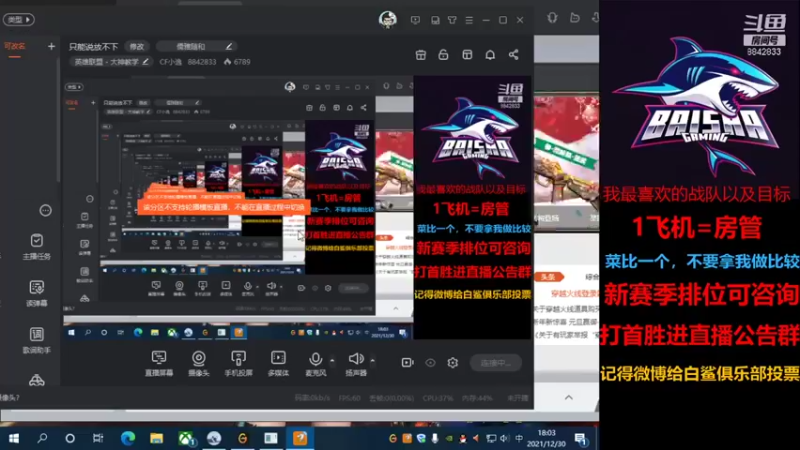Add a new scene with plus icon
Viewport: 800px width, 450px height.
click(51, 46)
